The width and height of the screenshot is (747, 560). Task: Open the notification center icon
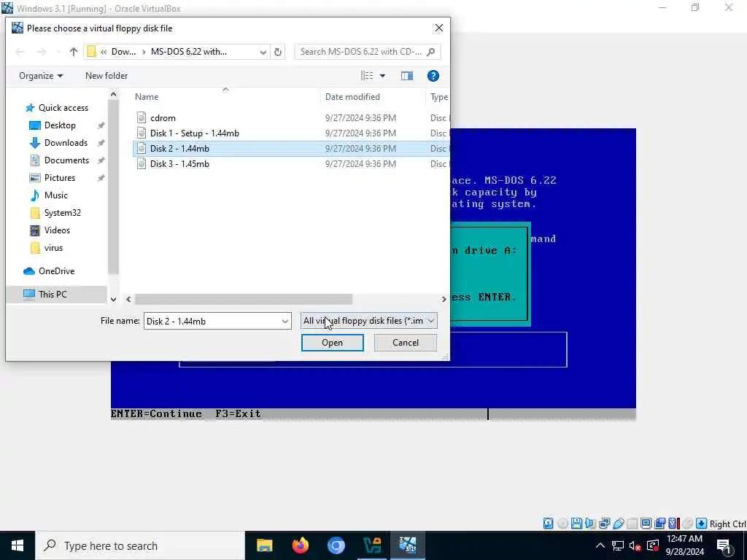pos(724,545)
